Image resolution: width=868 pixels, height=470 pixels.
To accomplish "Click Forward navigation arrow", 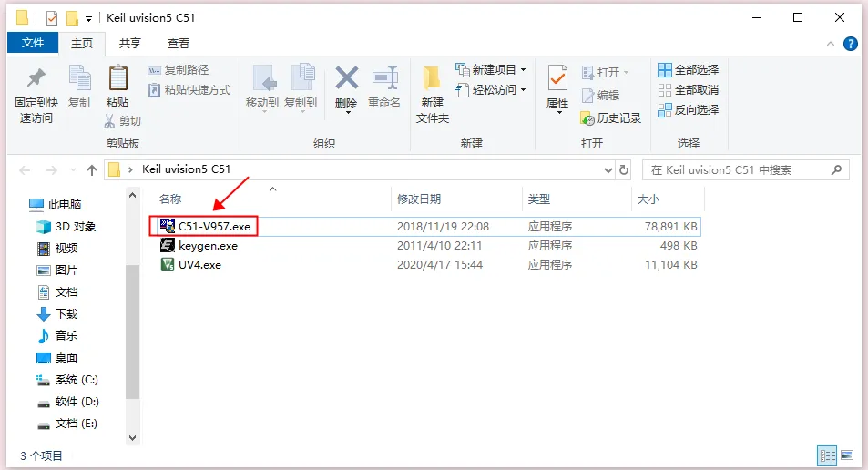I will pos(52,170).
